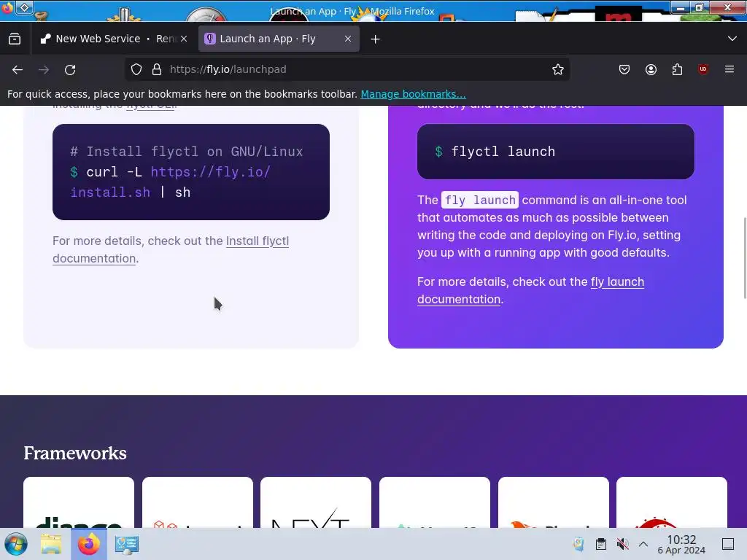Screen dimensions: 747x560
Task: Open the Extensions panel
Action: pyautogui.click(x=677, y=69)
